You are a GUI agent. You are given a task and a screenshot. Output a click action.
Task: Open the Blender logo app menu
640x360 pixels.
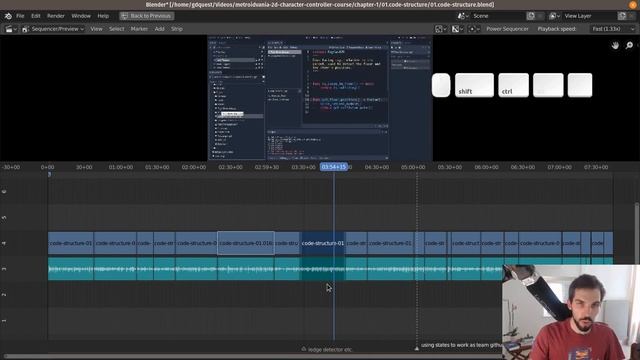8,16
